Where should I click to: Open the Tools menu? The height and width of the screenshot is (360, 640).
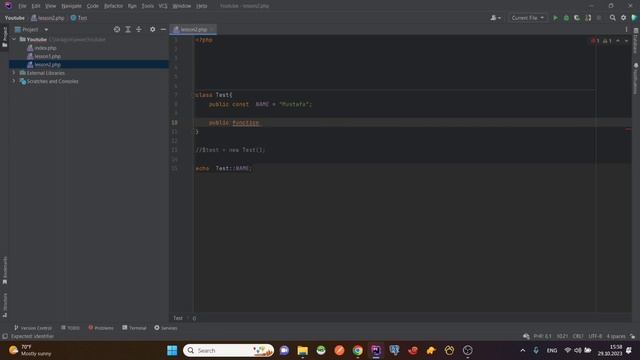click(148, 6)
